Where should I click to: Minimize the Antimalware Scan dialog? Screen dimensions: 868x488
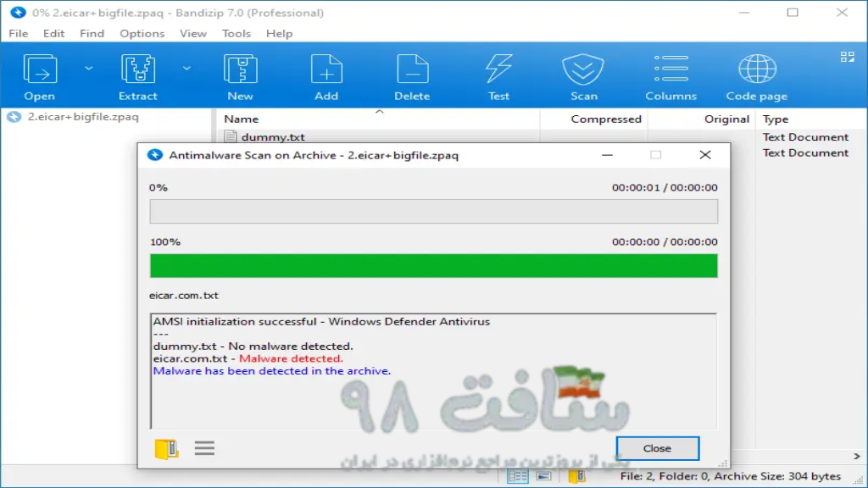point(607,155)
